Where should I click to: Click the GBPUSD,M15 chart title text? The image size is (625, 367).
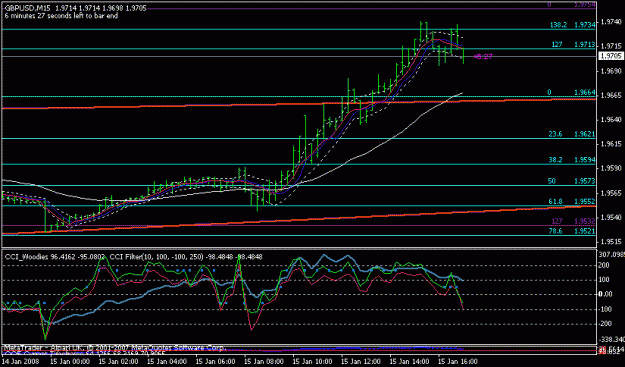tap(27, 8)
